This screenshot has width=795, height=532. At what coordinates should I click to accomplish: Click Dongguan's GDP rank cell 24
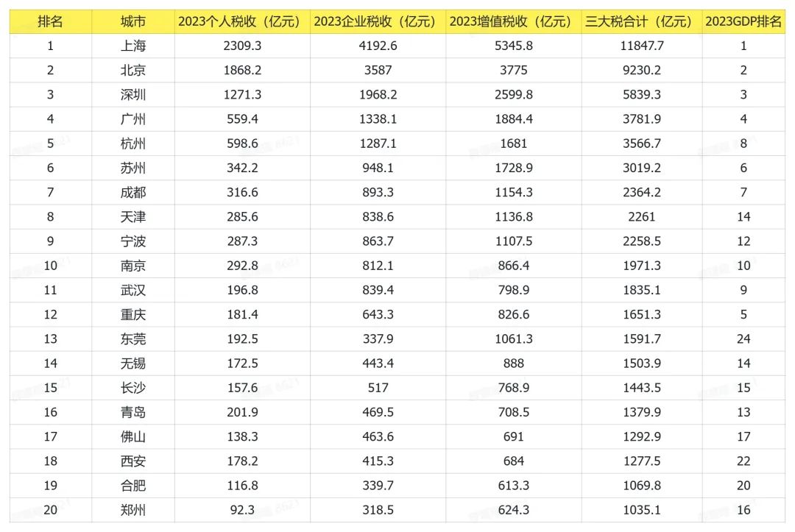(743, 338)
